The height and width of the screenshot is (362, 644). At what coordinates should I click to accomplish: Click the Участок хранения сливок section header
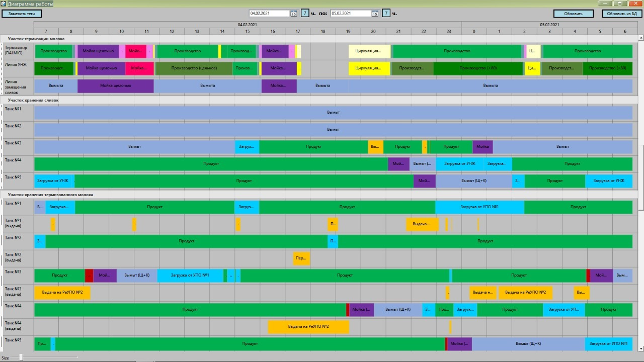tap(33, 100)
